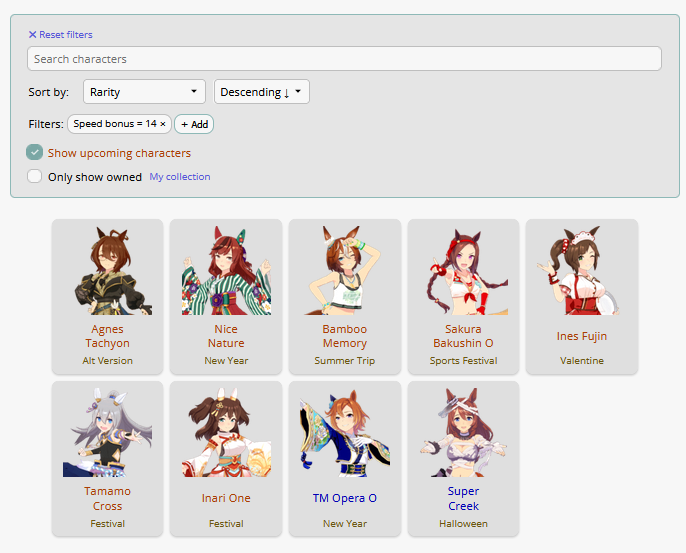Open Ines Fujin Valentine portrait
The height and width of the screenshot is (553, 686).
point(581,271)
